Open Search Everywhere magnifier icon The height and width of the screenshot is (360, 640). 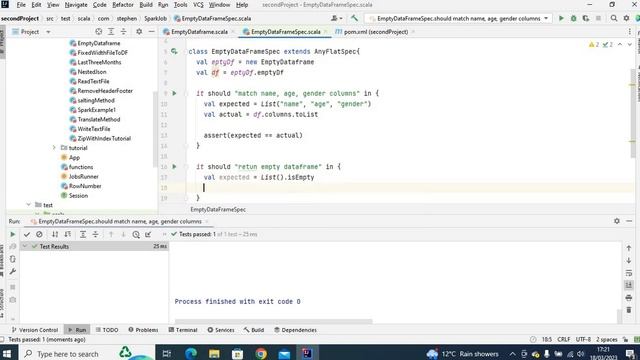[613, 18]
